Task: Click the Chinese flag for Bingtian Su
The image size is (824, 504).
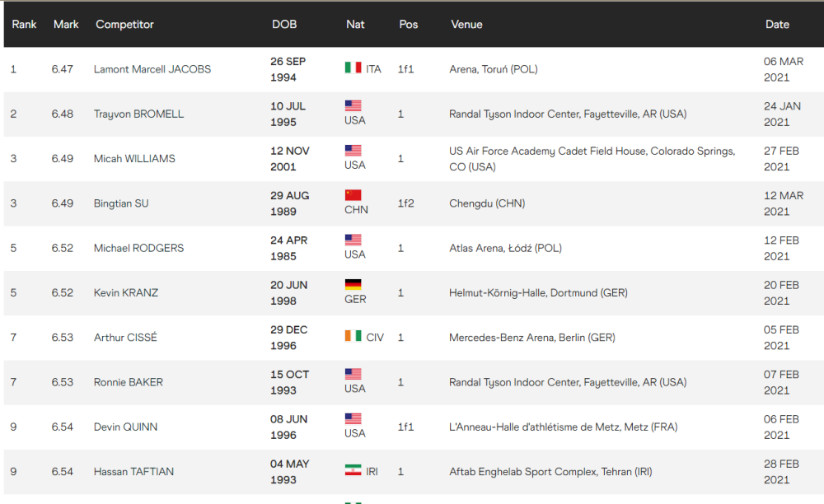Action: [x=353, y=195]
